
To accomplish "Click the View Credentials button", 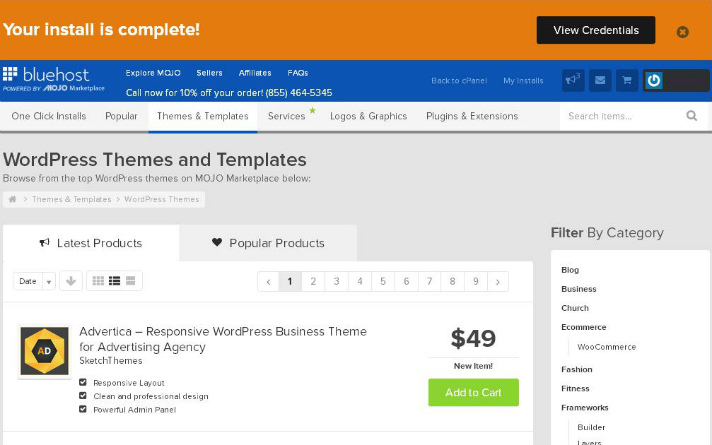I will pyautogui.click(x=596, y=30).
